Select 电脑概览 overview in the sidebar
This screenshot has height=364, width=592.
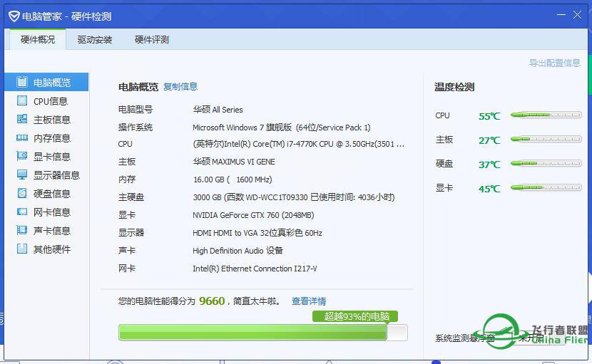point(51,83)
